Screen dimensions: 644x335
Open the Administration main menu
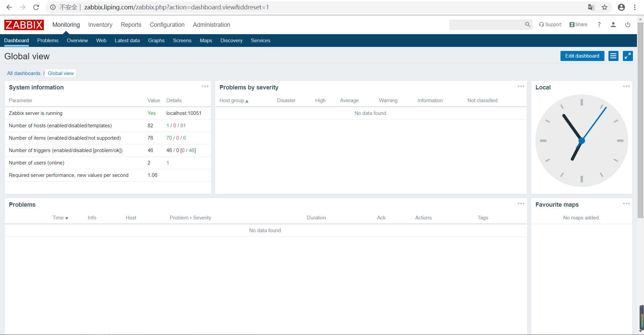pyautogui.click(x=211, y=25)
